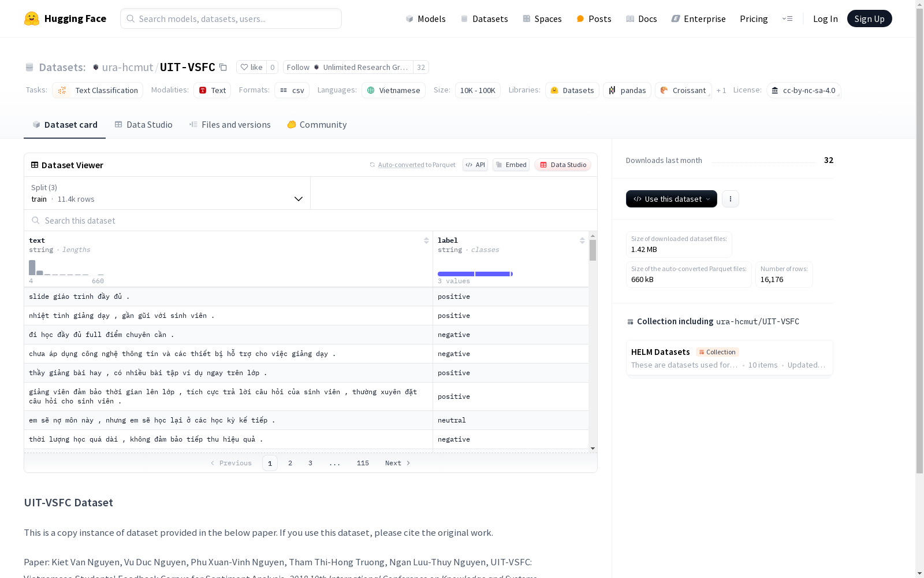
Task: Click the API button in Dataset Viewer
Action: (475, 165)
